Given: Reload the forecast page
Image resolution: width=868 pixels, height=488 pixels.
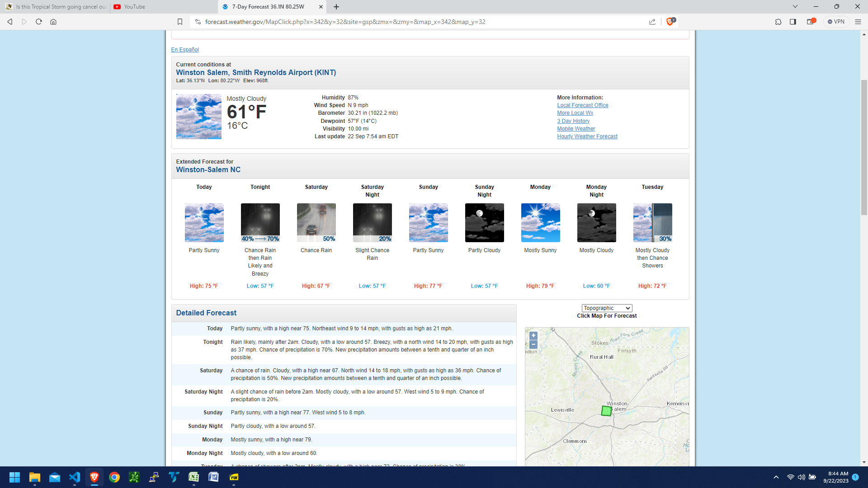Looking at the screenshot, I should [x=39, y=22].
